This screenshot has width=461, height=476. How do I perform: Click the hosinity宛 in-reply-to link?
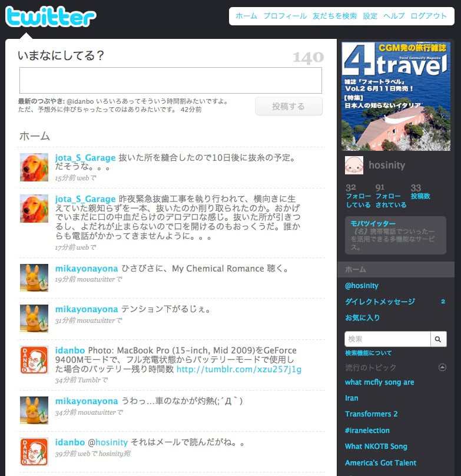pyautogui.click(x=114, y=454)
